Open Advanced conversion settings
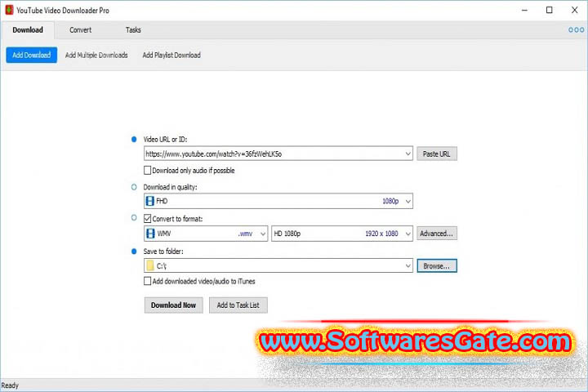Image resolution: width=588 pixels, height=392 pixels. click(436, 234)
